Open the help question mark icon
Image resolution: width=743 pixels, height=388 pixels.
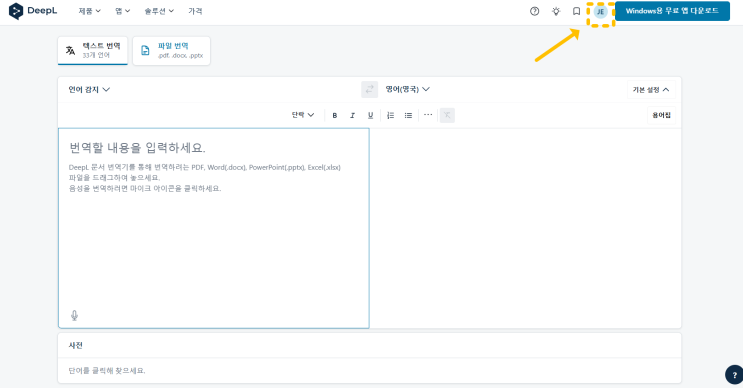pos(535,11)
